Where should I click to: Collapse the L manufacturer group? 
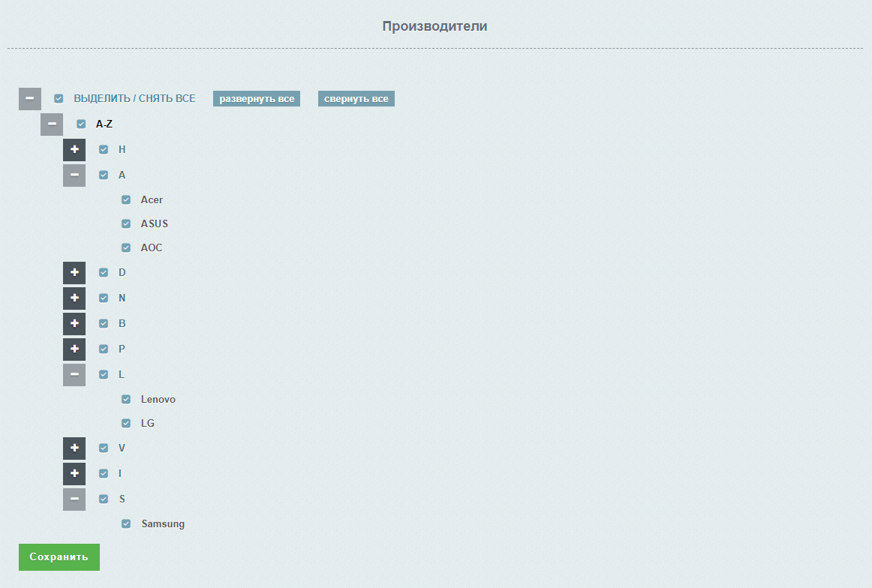click(x=74, y=375)
